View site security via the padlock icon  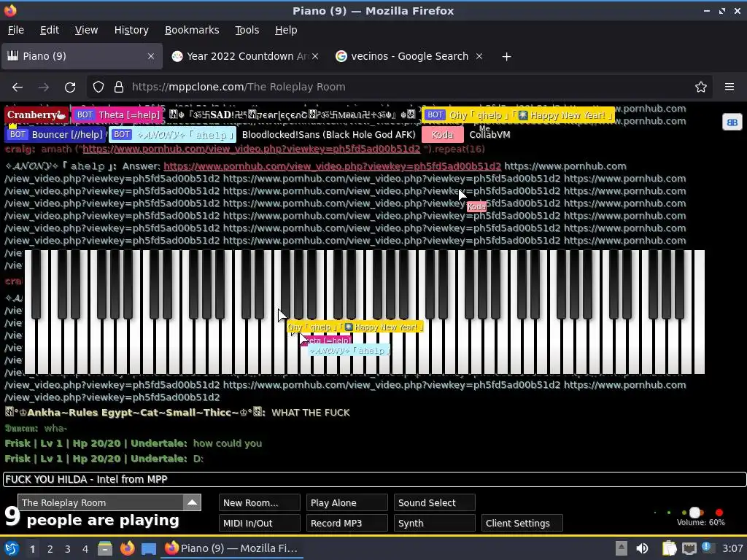[119, 87]
